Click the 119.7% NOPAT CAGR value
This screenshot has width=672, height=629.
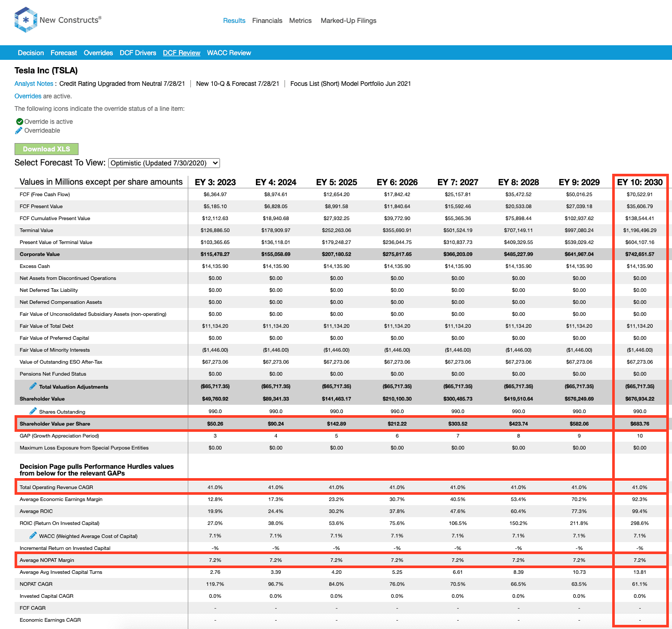point(215,584)
